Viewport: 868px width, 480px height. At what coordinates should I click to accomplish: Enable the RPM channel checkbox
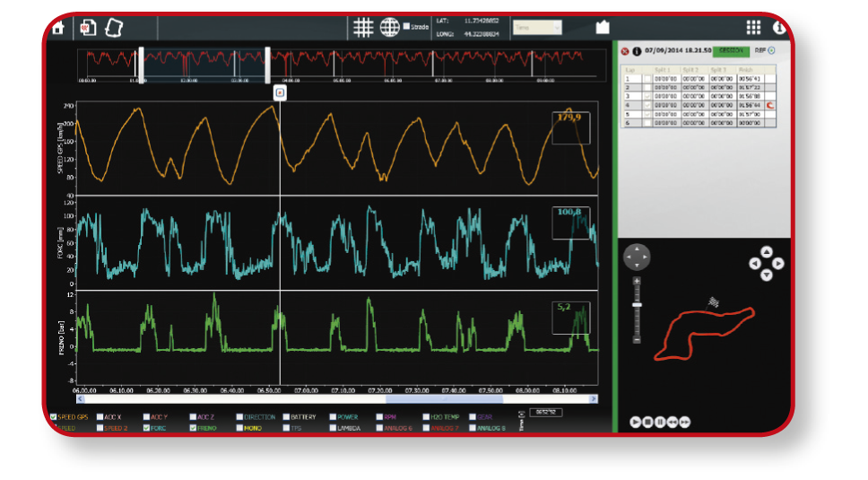(x=379, y=417)
